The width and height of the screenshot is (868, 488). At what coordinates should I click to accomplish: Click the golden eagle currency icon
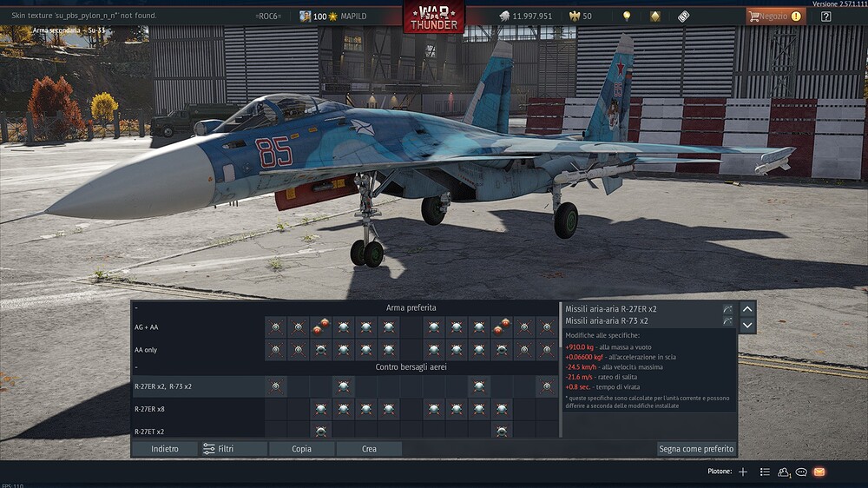(x=575, y=16)
